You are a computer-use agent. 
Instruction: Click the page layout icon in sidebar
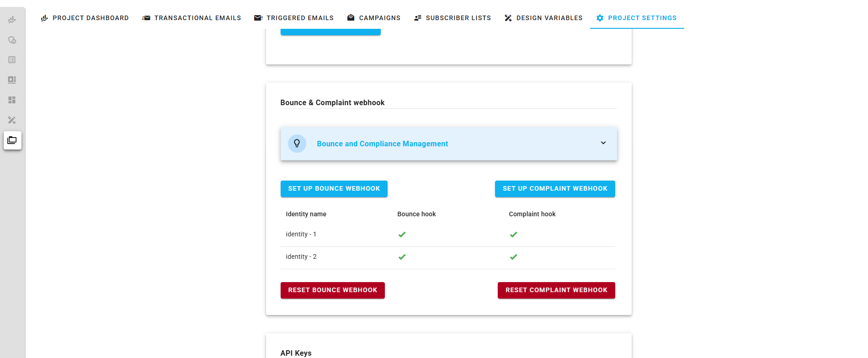coord(12,80)
